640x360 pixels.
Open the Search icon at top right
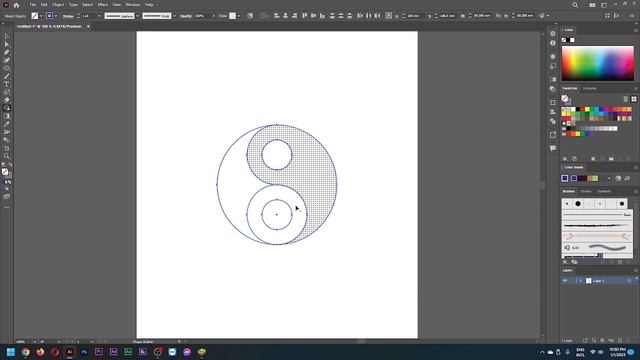click(x=575, y=5)
